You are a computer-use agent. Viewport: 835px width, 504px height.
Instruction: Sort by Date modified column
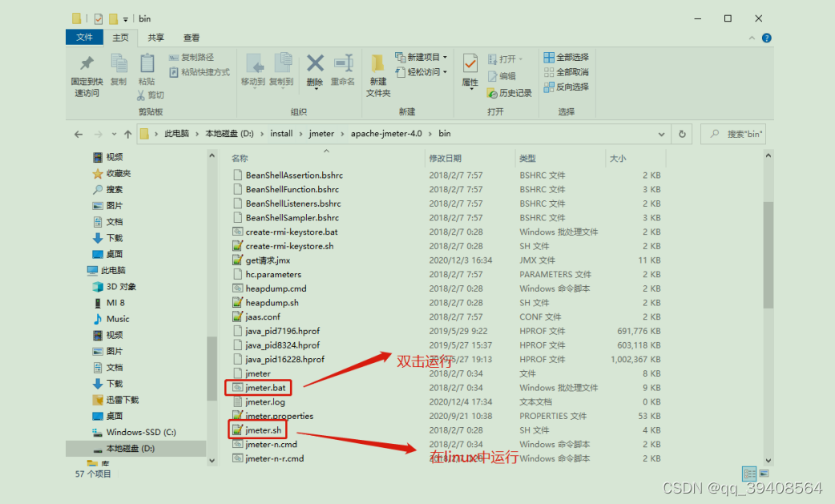(446, 158)
